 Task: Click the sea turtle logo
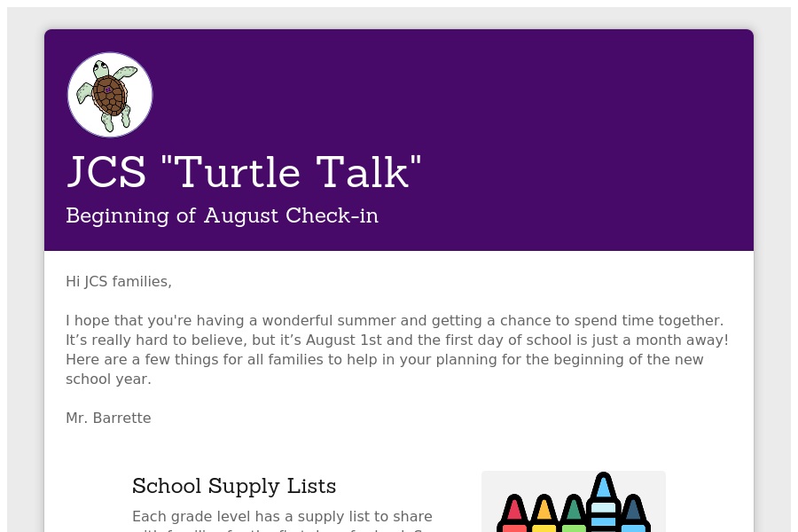110,95
